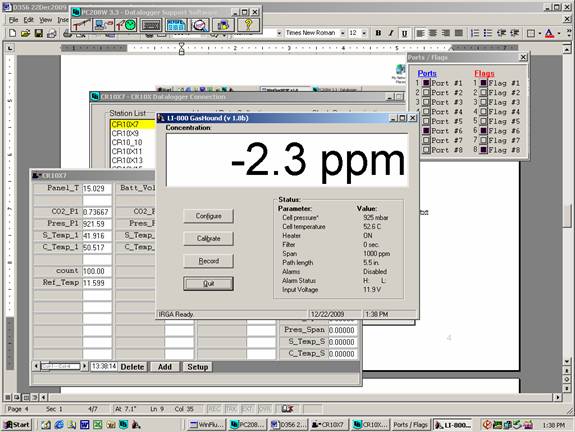
Task: Click the Configure button in LI-800 GasHound
Action: [x=208, y=216]
